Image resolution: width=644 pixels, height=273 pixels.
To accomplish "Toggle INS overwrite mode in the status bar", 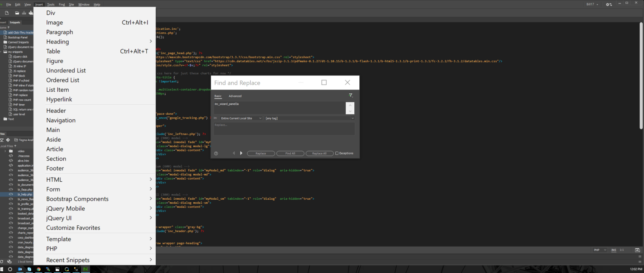I will pos(613,250).
